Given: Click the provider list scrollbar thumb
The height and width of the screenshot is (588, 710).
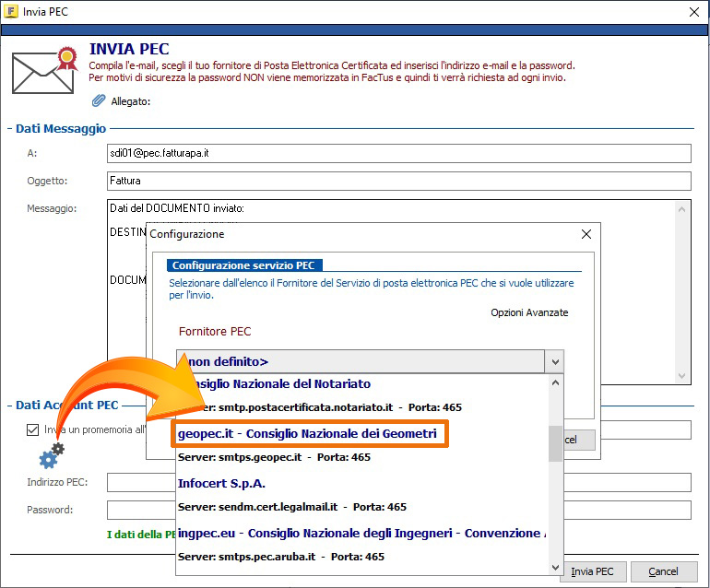Looking at the screenshot, I should pos(556,444).
